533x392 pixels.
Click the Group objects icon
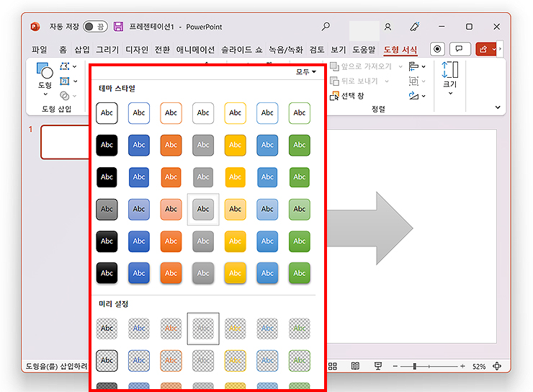413,81
